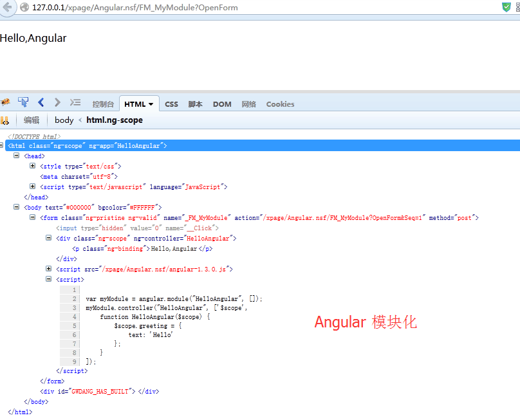Image resolution: width=520 pixels, height=420 pixels.
Task: Toggle the command line list icon
Action: tap(75, 102)
